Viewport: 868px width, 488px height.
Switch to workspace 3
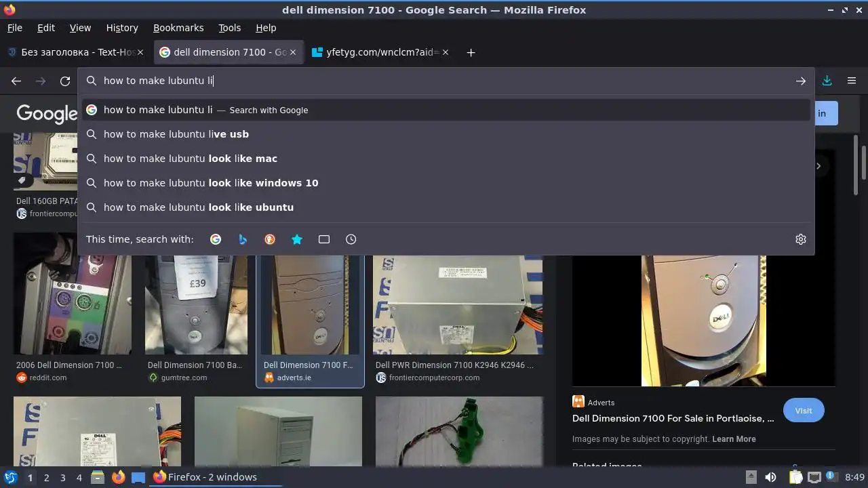click(x=62, y=477)
